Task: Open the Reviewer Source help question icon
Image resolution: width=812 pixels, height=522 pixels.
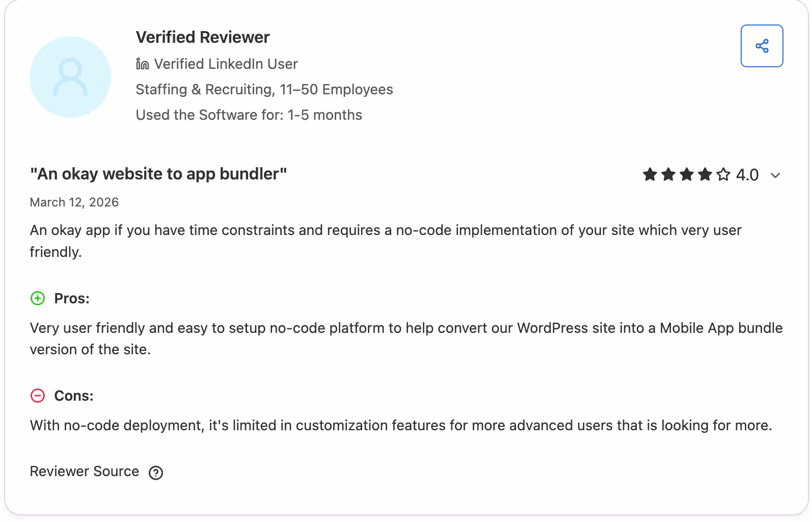Action: [x=156, y=473]
